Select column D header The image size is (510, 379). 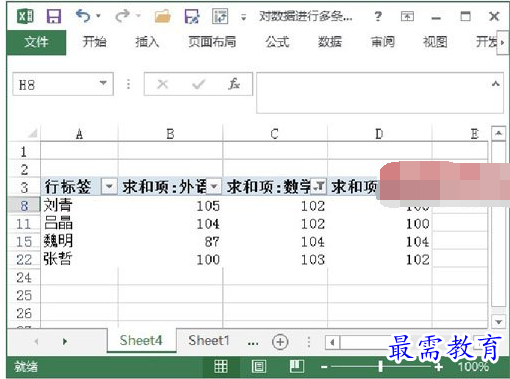(x=379, y=134)
